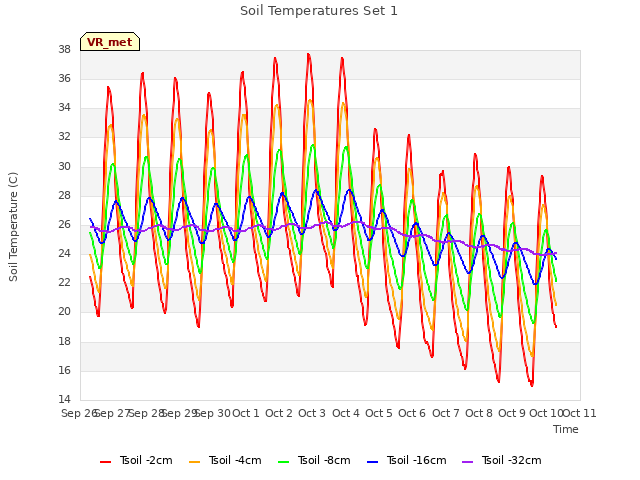
Task: Click the 20 y-axis tick label
Action: pos(64,312)
